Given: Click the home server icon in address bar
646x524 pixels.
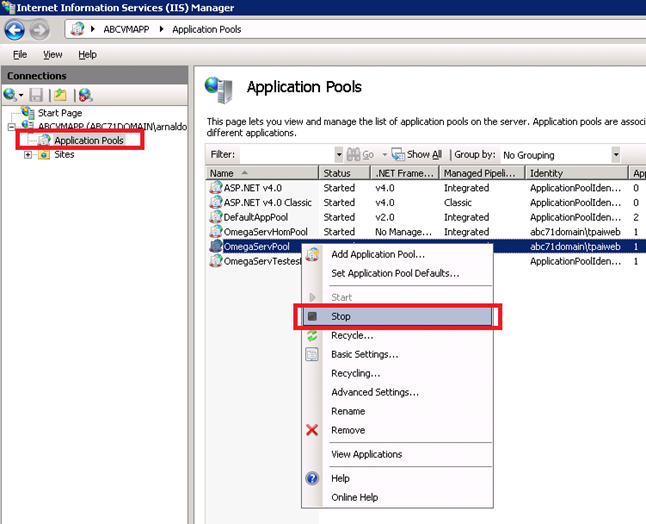Looking at the screenshot, I should point(77,29).
